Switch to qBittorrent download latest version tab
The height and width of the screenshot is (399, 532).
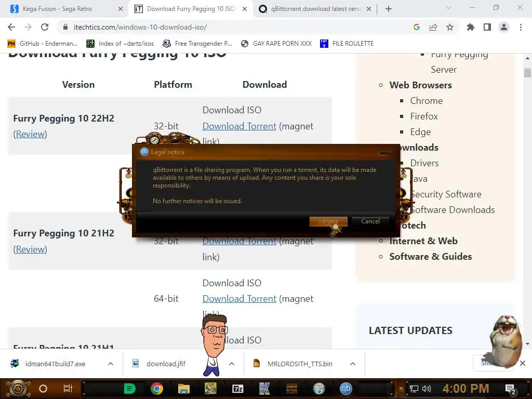click(x=315, y=9)
